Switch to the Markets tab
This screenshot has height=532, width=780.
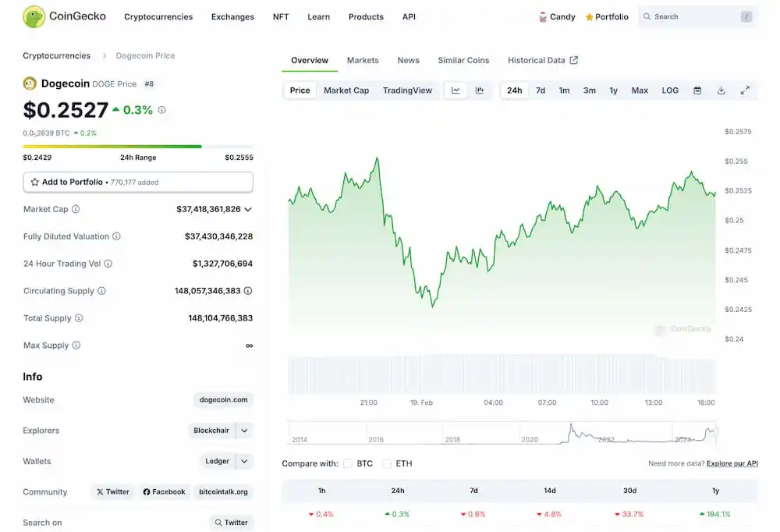[x=363, y=60]
